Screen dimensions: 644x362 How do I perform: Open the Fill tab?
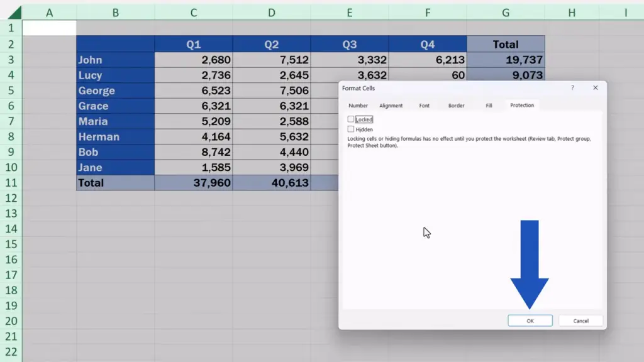[x=489, y=106]
